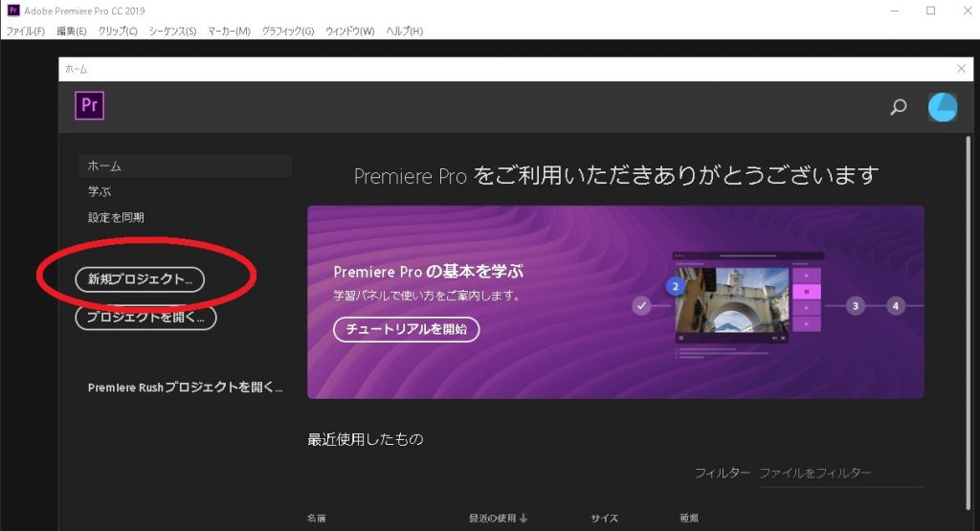Click the search magnifier icon
The height and width of the screenshot is (531, 980).
[898, 107]
